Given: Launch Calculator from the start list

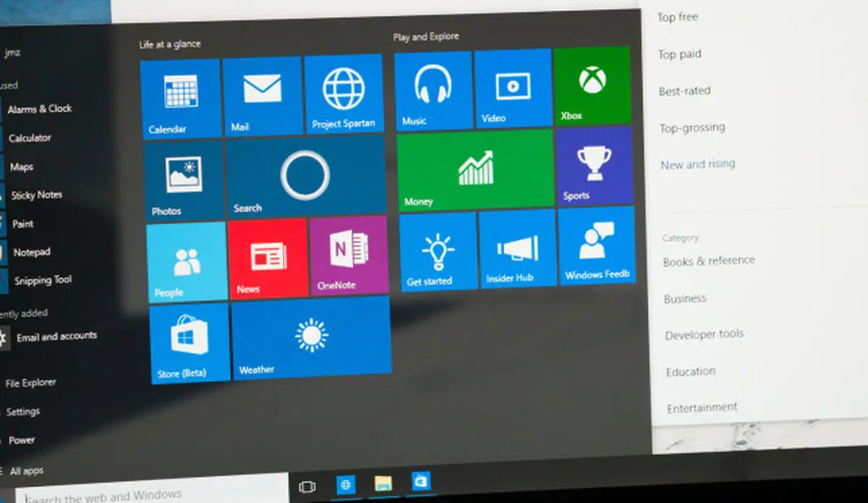Looking at the screenshot, I should pos(30,138).
